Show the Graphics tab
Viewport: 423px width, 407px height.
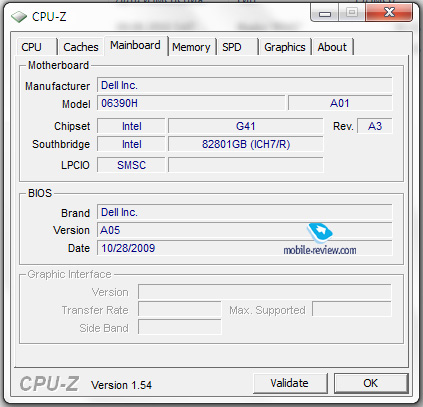(x=285, y=47)
